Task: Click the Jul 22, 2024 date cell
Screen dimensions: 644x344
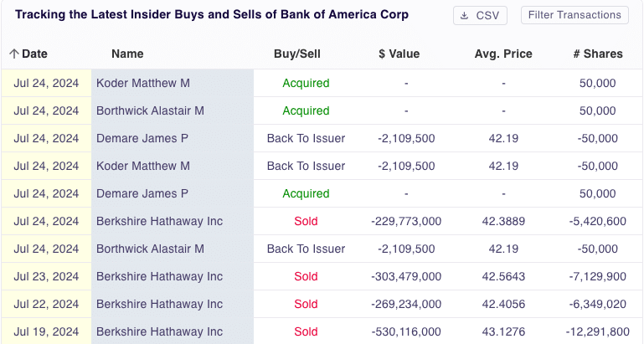Action: tap(46, 304)
